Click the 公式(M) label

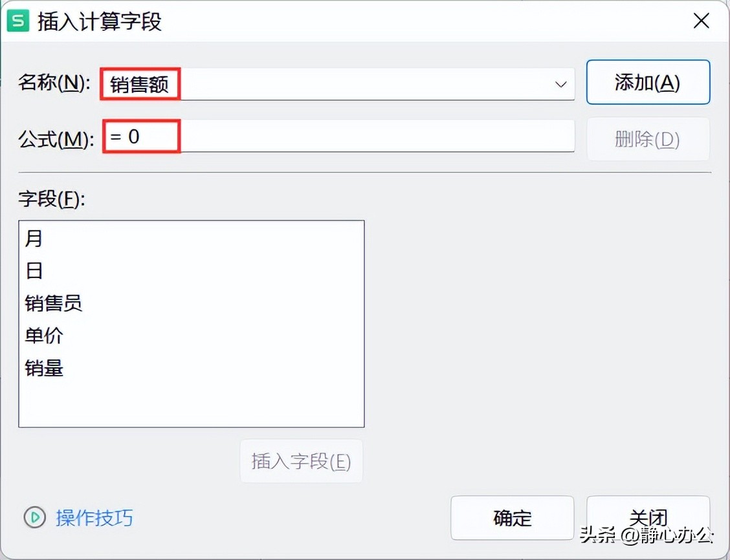pyautogui.click(x=56, y=138)
